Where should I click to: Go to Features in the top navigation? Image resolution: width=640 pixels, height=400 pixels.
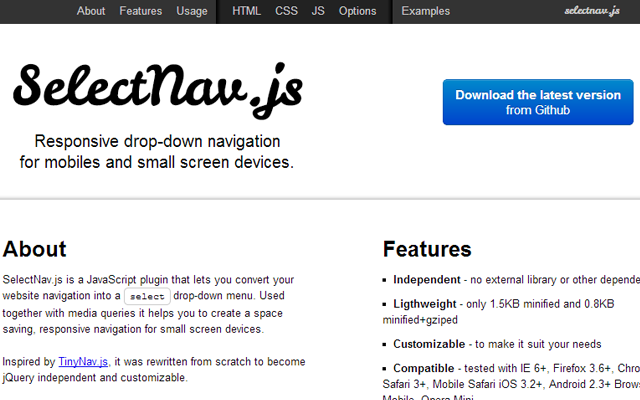140,11
